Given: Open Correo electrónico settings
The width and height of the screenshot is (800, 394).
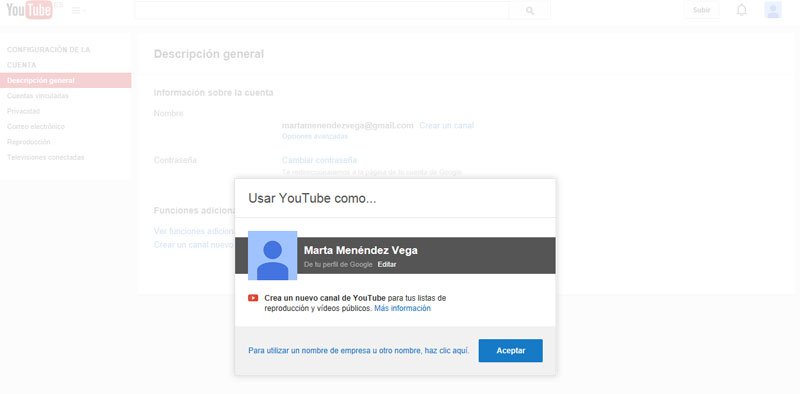Looking at the screenshot, I should click(x=36, y=126).
